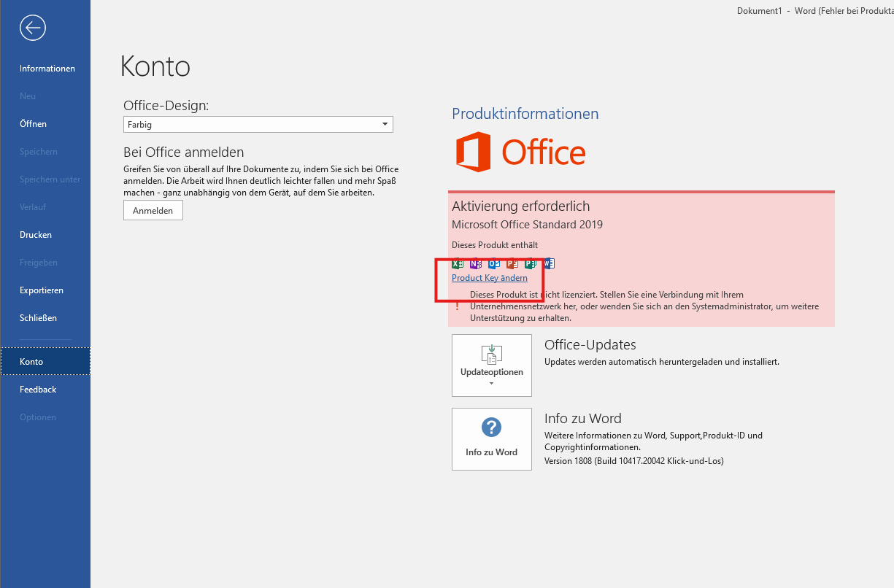Open the Informationen page in sidebar
The image size is (894, 588).
click(x=47, y=69)
